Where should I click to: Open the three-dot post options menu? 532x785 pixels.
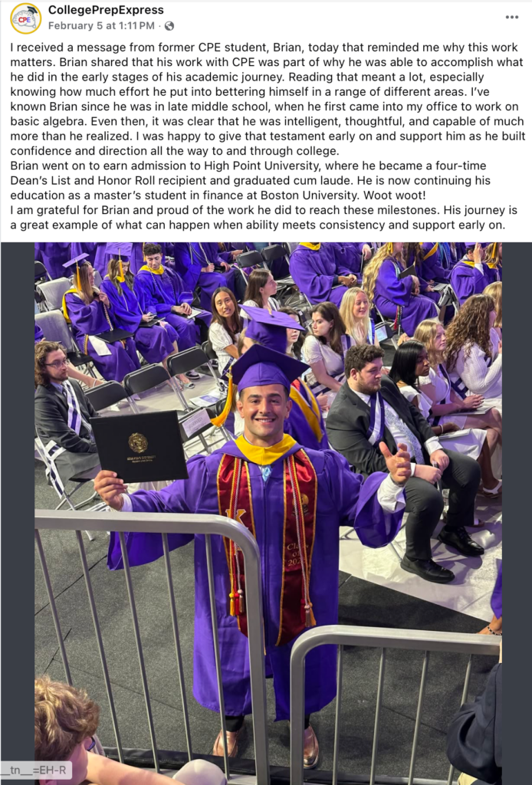[x=511, y=18]
